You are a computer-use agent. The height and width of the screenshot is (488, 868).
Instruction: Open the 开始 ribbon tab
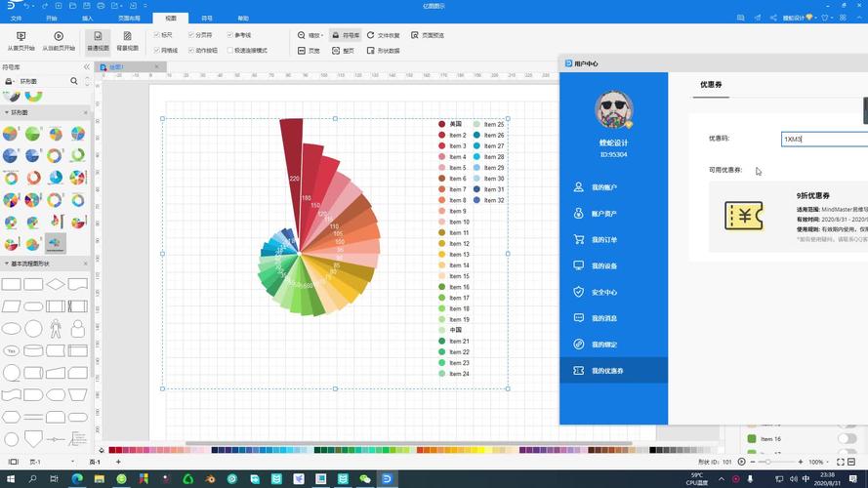pyautogui.click(x=52, y=19)
